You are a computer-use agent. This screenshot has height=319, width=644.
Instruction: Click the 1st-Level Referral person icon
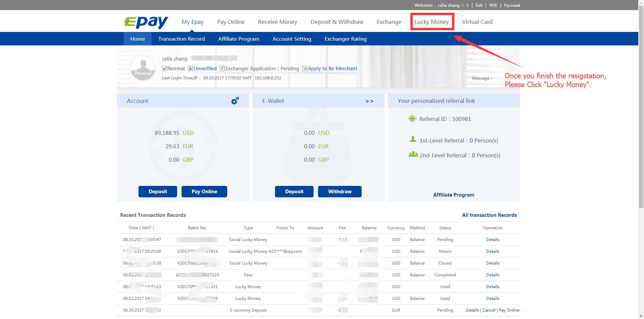click(413, 139)
